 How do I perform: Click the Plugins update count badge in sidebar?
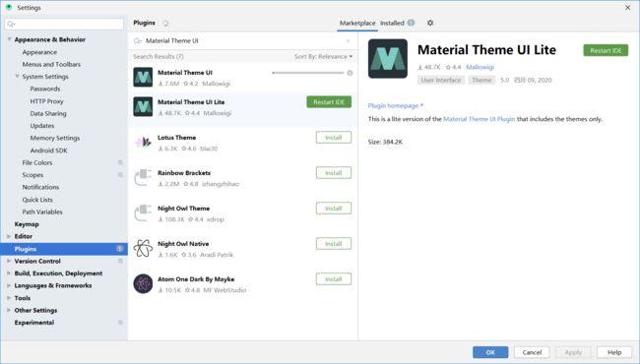tap(119, 249)
